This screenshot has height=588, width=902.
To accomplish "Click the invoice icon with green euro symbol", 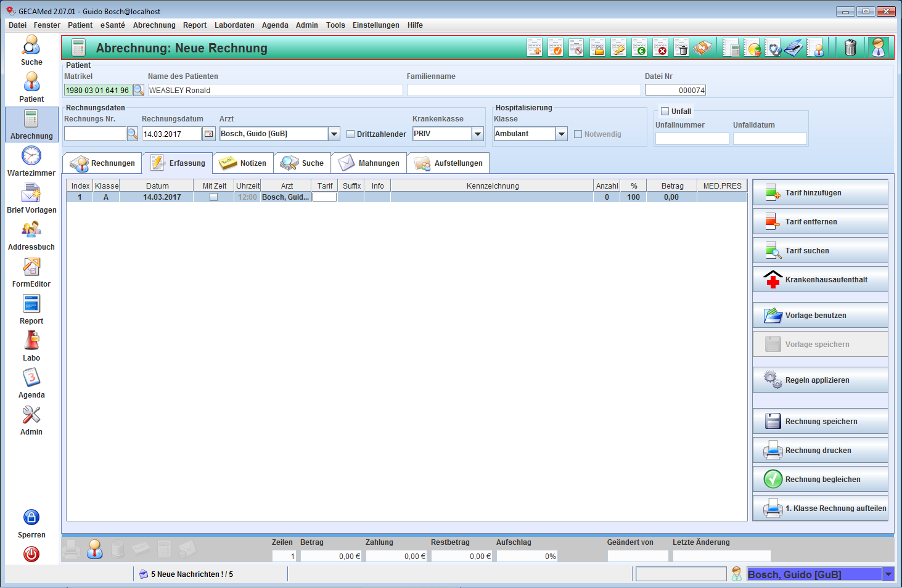I will pos(639,47).
